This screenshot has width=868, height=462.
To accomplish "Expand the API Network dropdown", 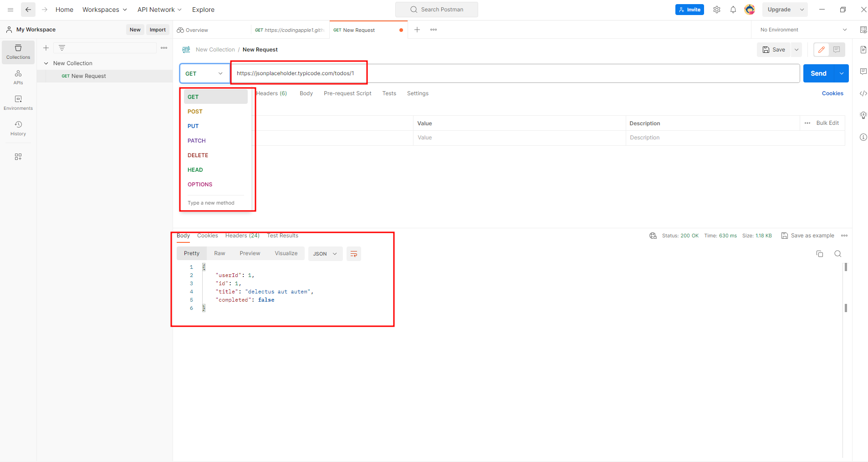I will (159, 10).
